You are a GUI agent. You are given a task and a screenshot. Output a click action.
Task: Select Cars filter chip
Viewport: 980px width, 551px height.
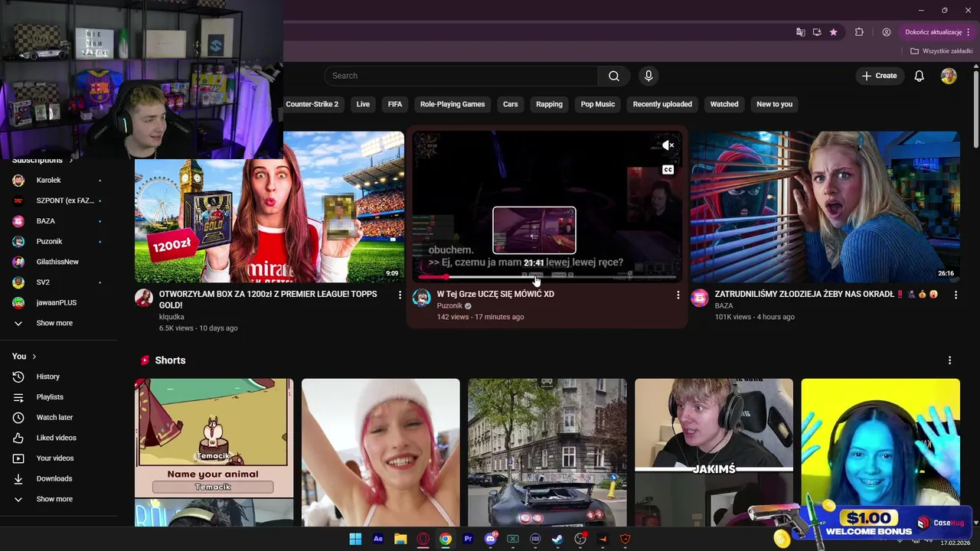tap(511, 104)
